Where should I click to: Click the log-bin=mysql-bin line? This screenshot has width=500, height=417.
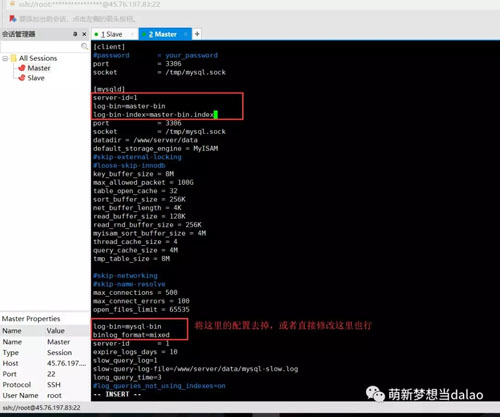[x=127, y=326]
